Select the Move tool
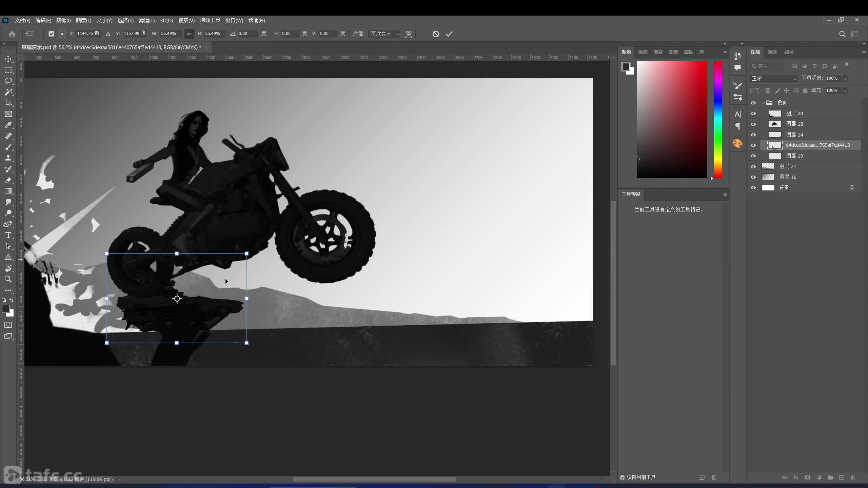Image resolution: width=868 pixels, height=488 pixels. point(8,59)
